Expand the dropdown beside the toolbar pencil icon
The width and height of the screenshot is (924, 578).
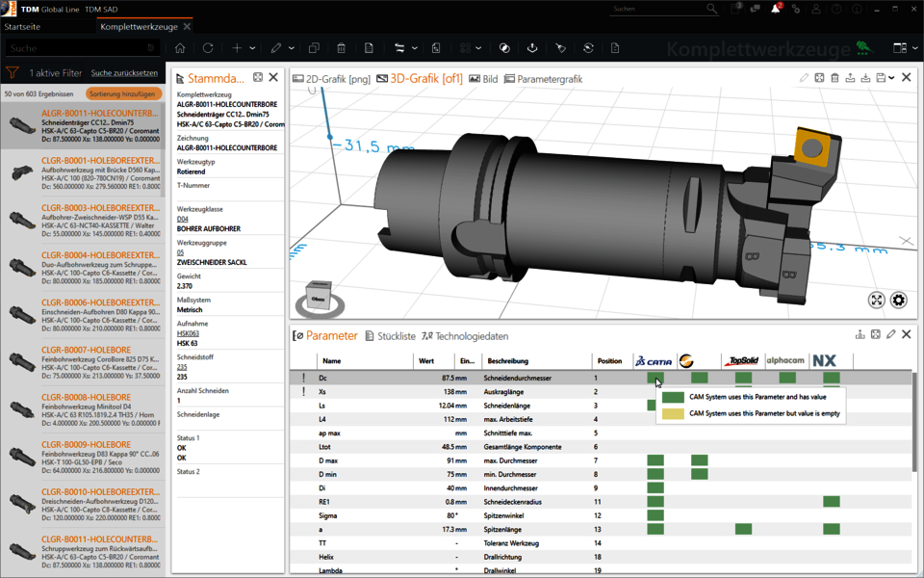point(291,48)
